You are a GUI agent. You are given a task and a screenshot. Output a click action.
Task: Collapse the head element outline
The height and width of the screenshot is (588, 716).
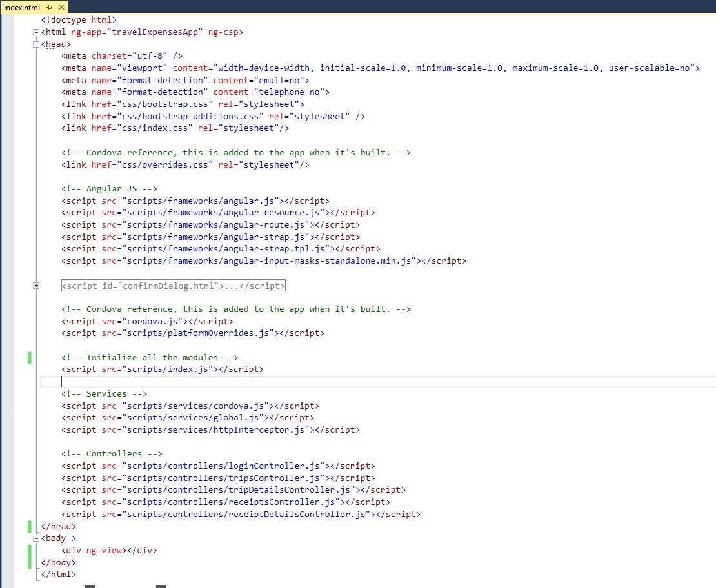(36, 44)
